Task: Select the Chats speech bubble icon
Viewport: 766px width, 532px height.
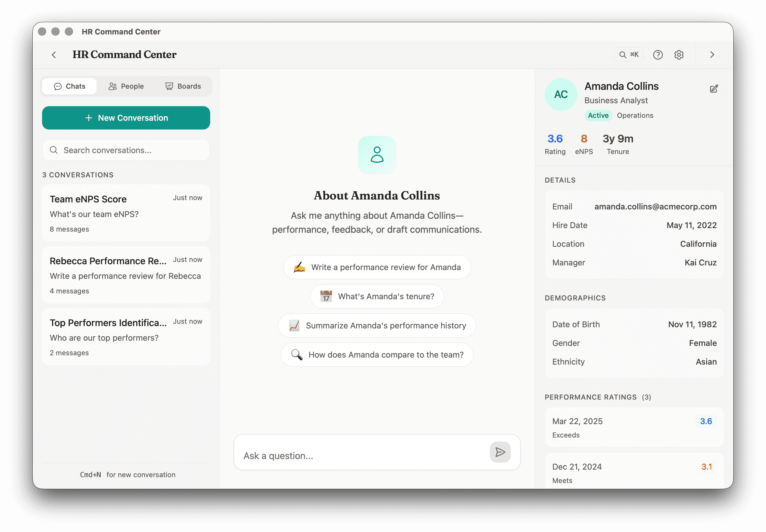Action: pyautogui.click(x=58, y=86)
